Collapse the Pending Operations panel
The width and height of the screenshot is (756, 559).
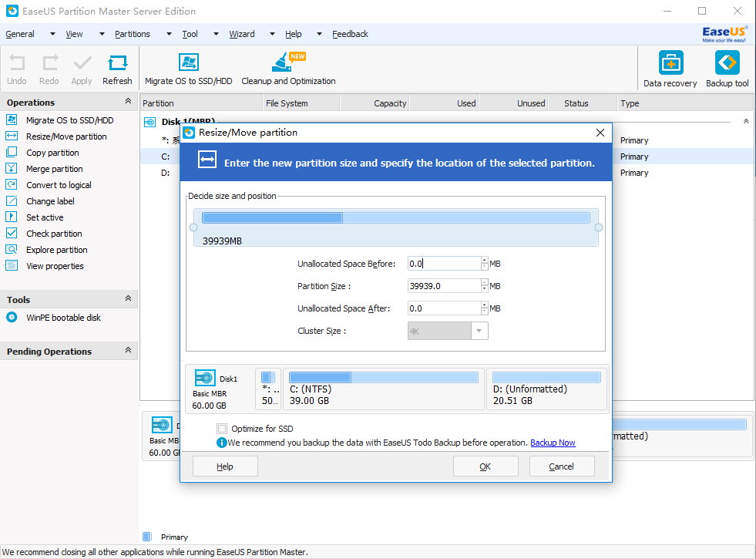pyautogui.click(x=128, y=350)
